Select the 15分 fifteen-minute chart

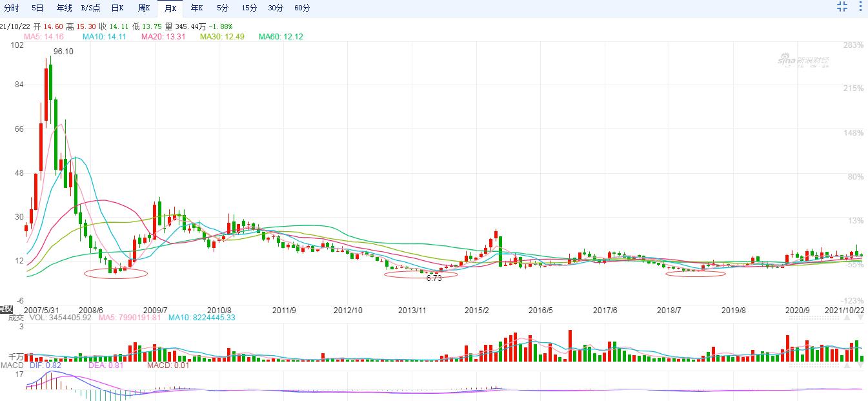[x=249, y=8]
